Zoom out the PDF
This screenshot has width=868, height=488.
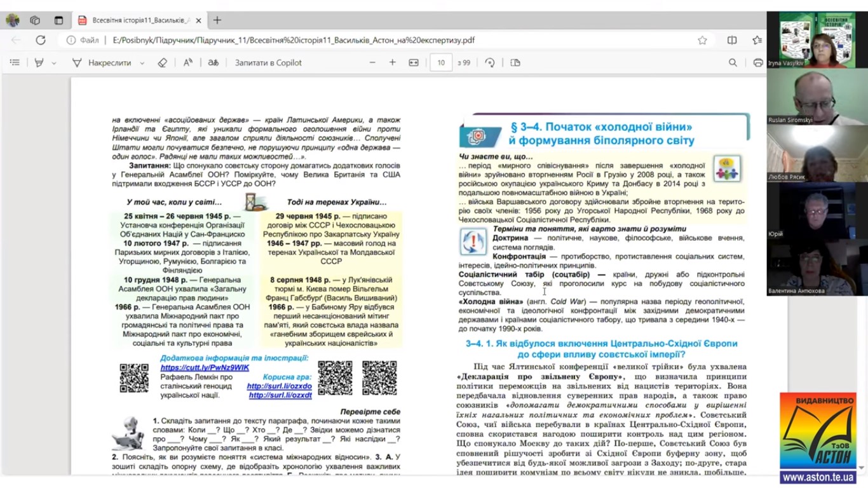pos(372,63)
